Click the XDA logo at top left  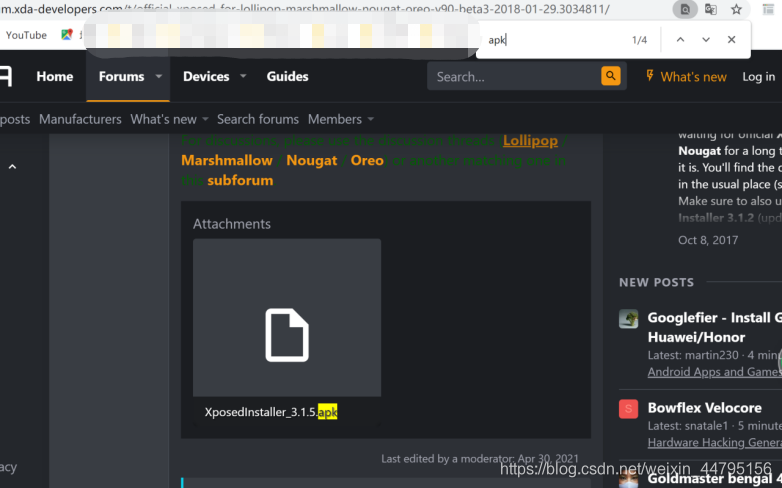click(x=6, y=76)
